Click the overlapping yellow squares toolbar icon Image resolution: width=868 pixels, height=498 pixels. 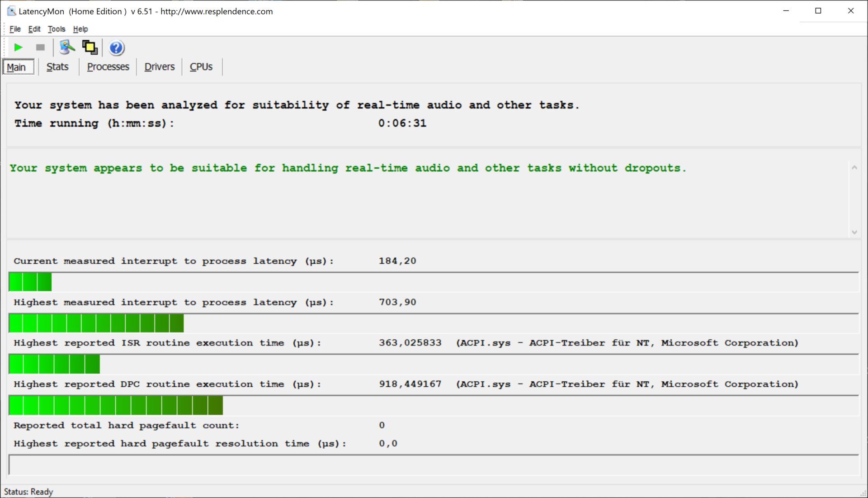coord(90,47)
